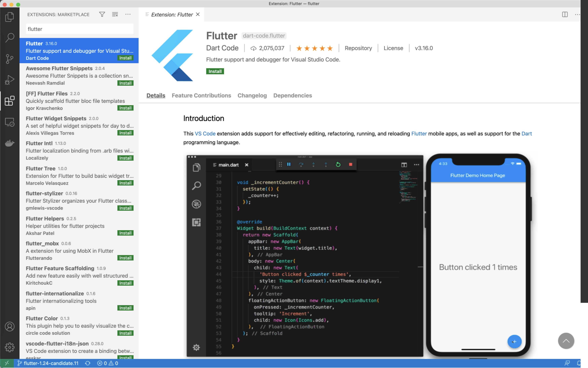Screen dimensions: 588x368
Task: Install Flutter Helpers extension
Action: tap(125, 233)
